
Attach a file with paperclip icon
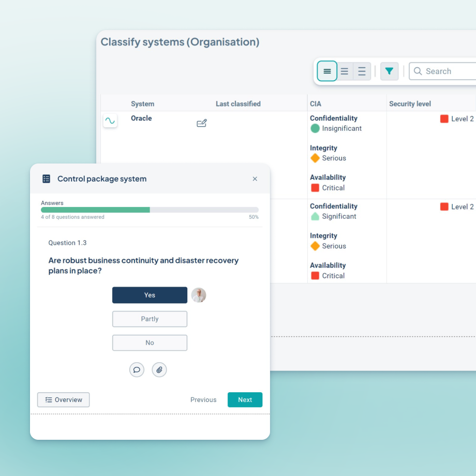click(x=159, y=369)
